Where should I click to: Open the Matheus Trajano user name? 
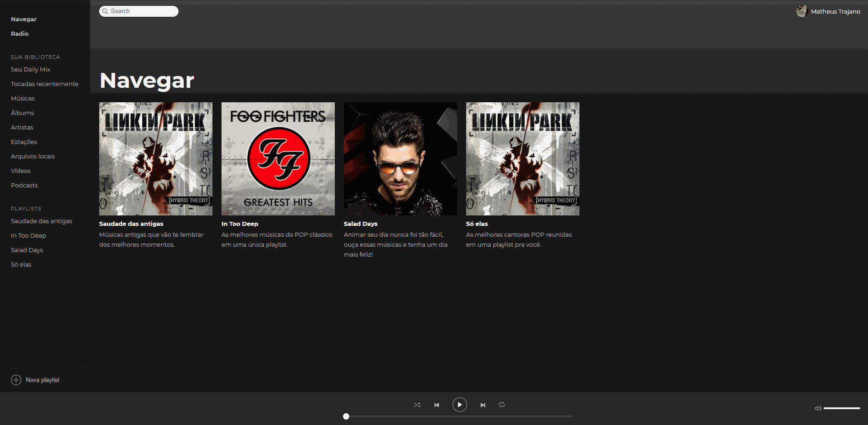[x=835, y=12]
